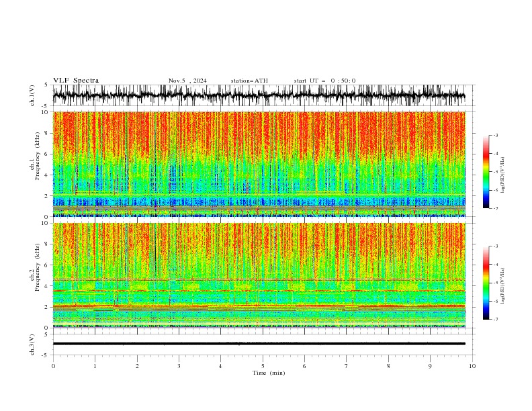532x411 pixels.
Task: Click the "4" tick on the time axis
Action: 220,366
